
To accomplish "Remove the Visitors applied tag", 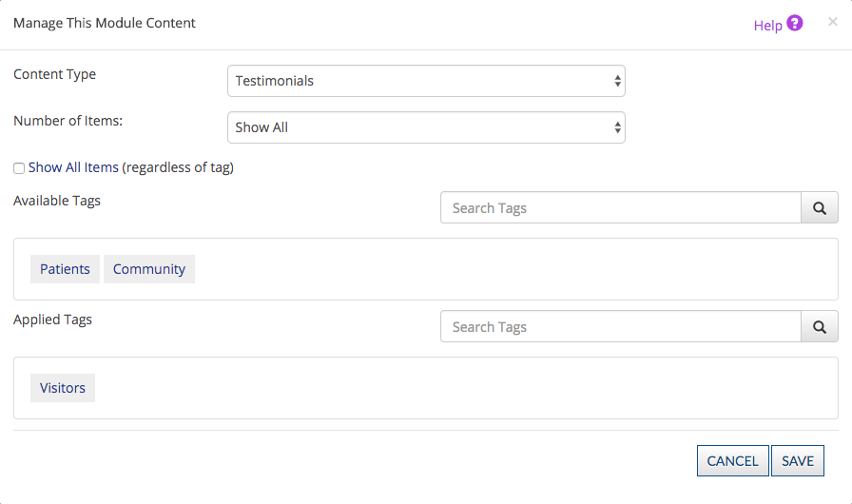I will tap(63, 388).
